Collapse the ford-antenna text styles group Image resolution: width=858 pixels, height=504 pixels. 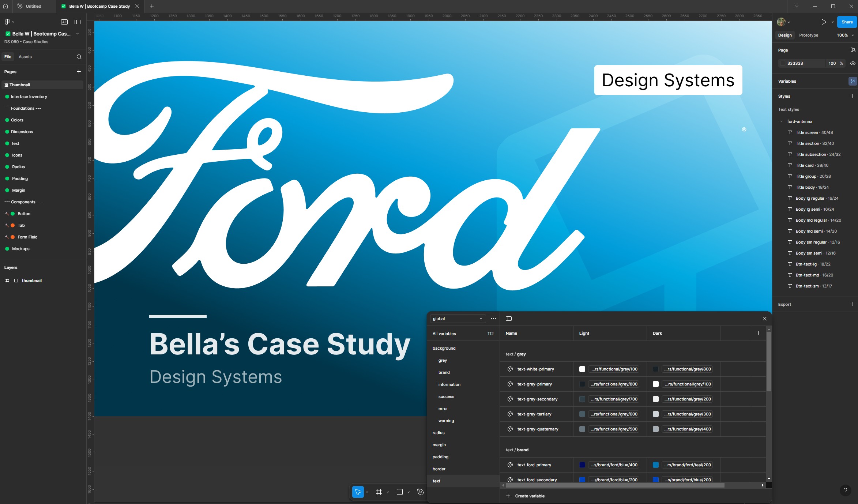[x=782, y=121]
